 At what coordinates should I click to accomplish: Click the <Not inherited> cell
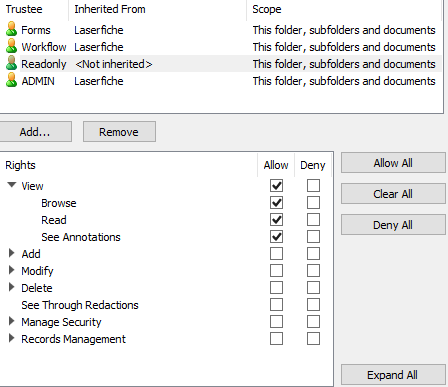coord(113,64)
